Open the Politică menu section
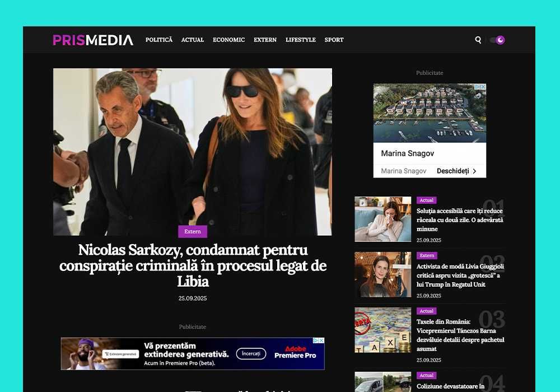 coord(159,40)
